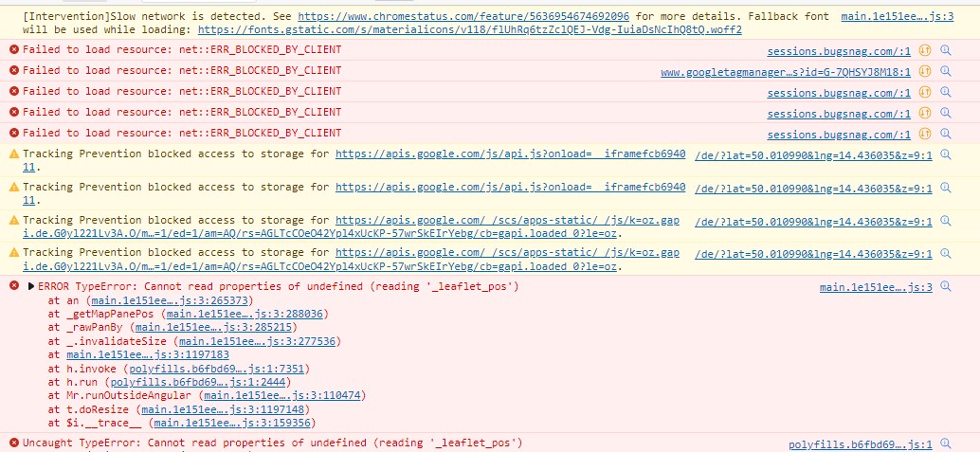Click the network icon on the last bugsnag error
This screenshot has width=980, height=452.
click(924, 134)
